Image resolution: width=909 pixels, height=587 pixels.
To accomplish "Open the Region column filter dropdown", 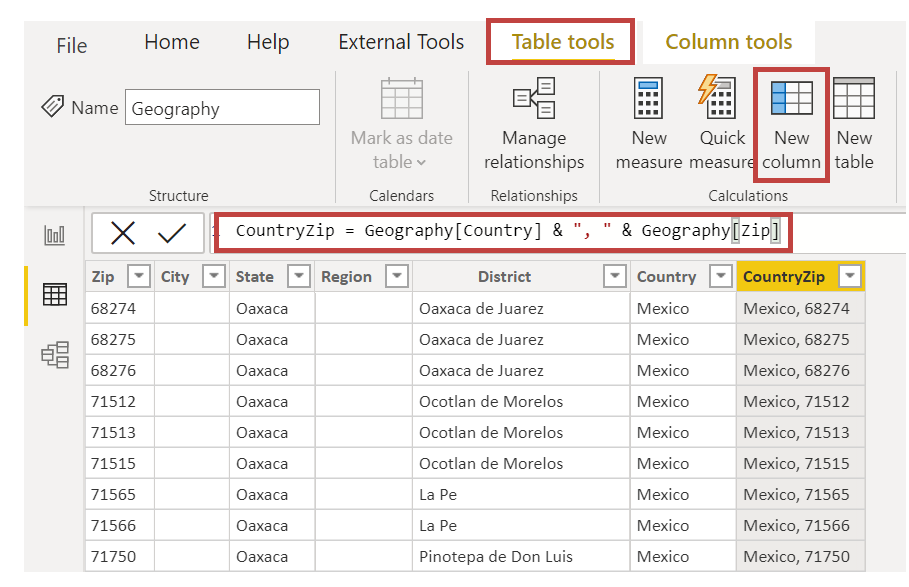I will pos(397,276).
